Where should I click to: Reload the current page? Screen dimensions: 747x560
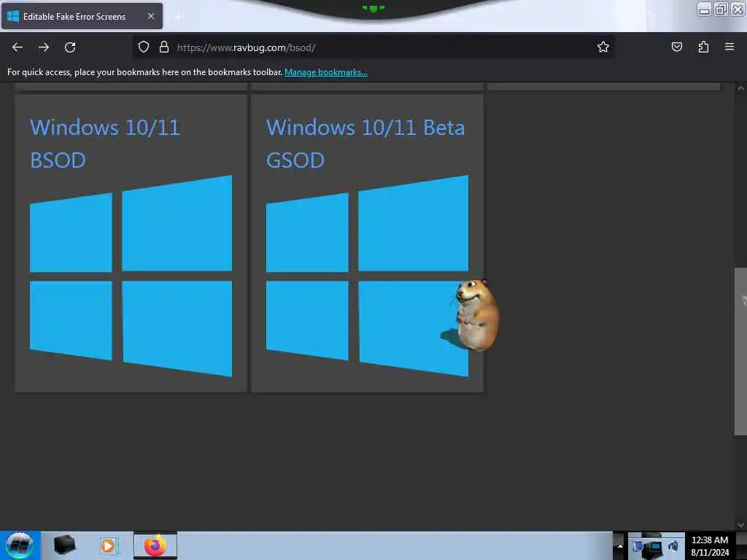[70, 47]
